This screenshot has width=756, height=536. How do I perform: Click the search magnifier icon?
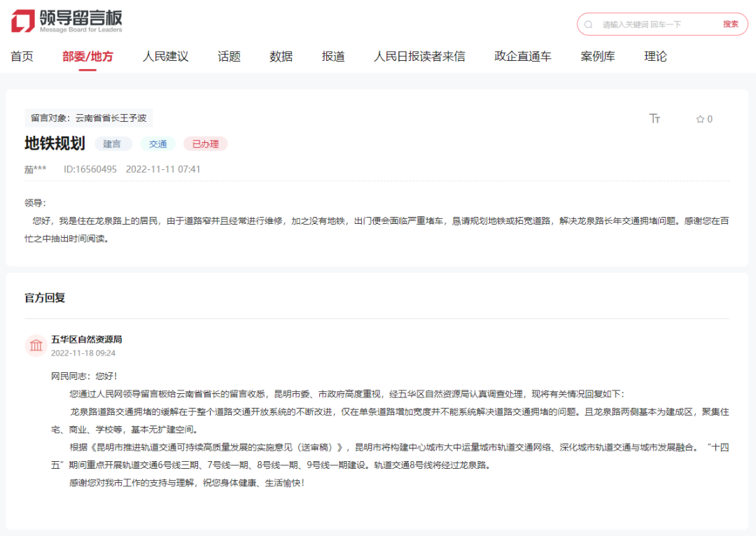589,24
